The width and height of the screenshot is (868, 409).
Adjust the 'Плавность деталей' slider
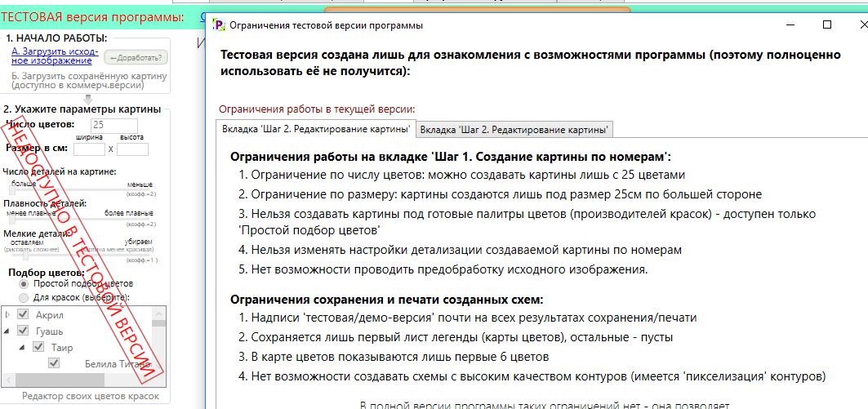[x=82, y=220]
